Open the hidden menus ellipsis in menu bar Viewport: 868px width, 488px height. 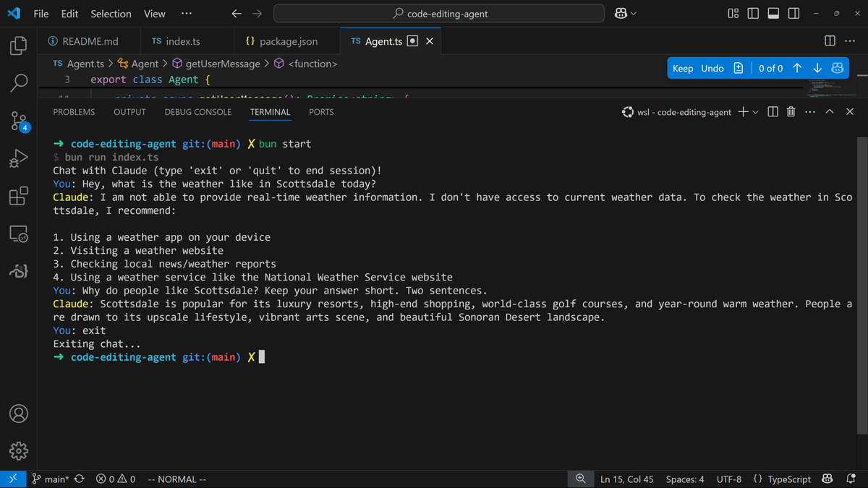tap(187, 14)
